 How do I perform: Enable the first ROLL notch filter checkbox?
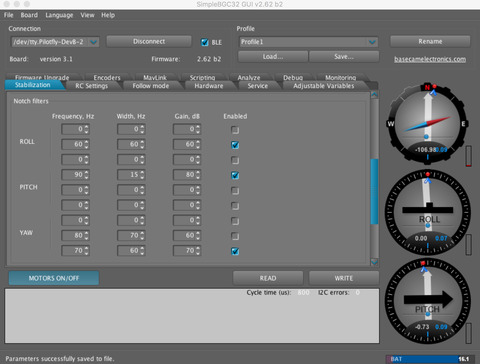(235, 130)
